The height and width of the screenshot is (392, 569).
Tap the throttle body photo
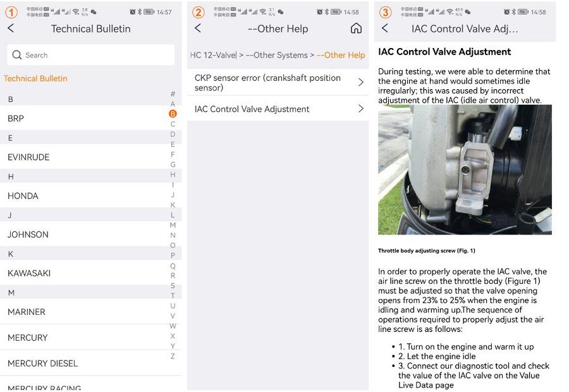click(465, 169)
